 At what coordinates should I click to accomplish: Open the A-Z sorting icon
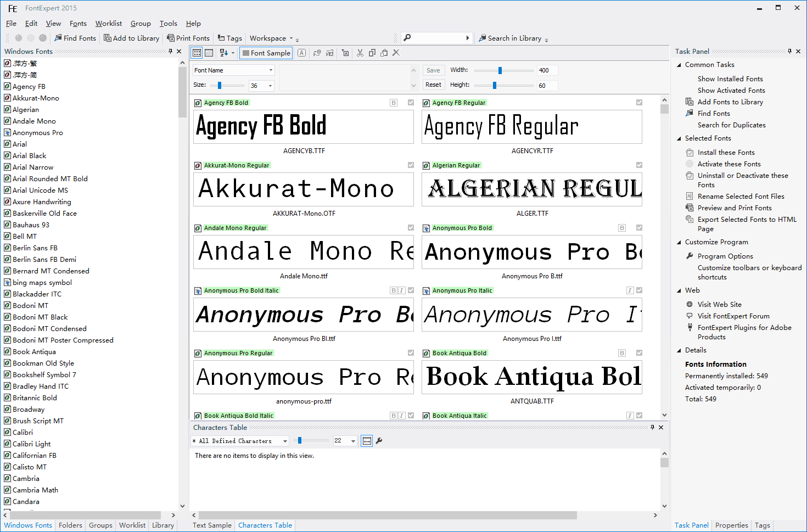point(223,53)
